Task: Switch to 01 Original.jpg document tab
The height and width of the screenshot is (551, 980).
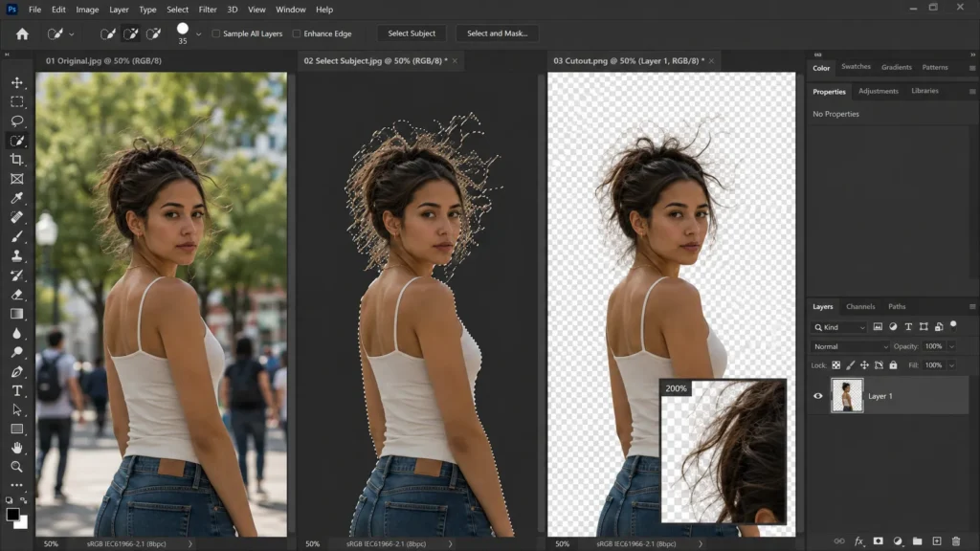Action: tap(103, 60)
